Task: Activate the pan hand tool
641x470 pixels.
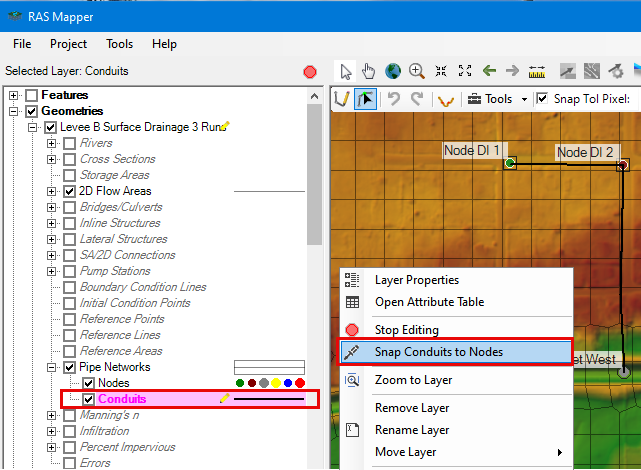Action: coord(369,71)
